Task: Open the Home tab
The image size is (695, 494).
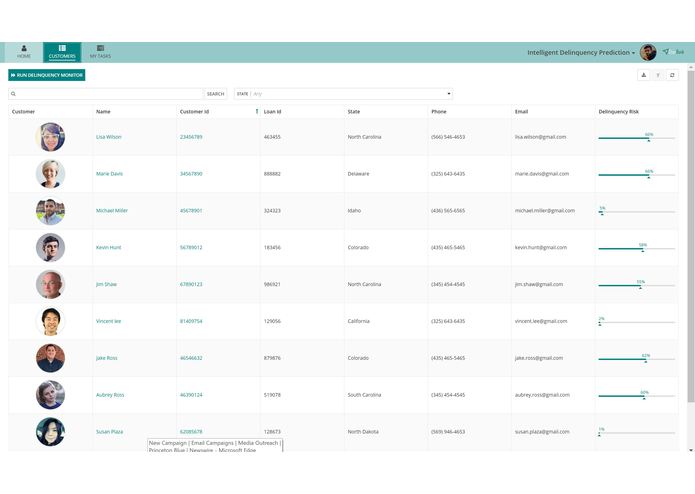Action: [24, 52]
